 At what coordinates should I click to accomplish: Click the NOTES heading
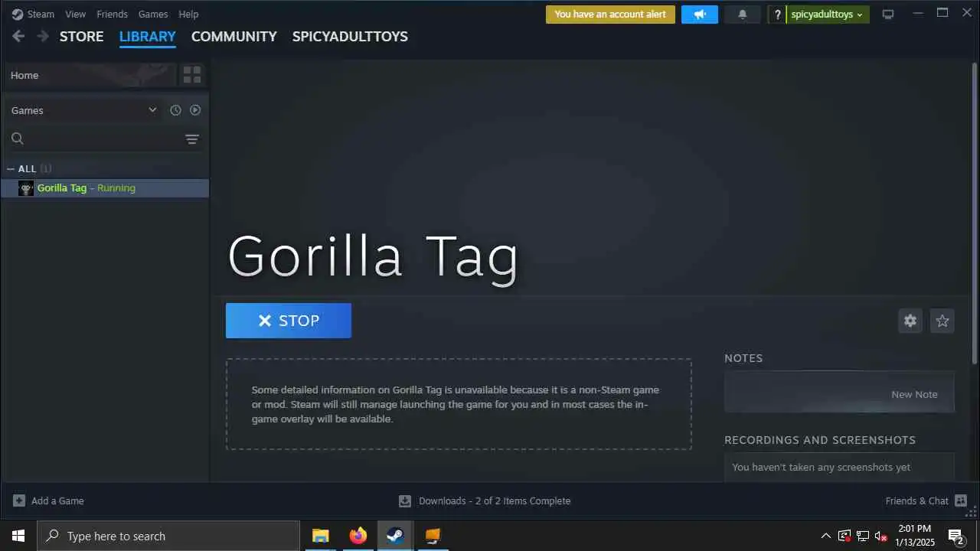[743, 358]
